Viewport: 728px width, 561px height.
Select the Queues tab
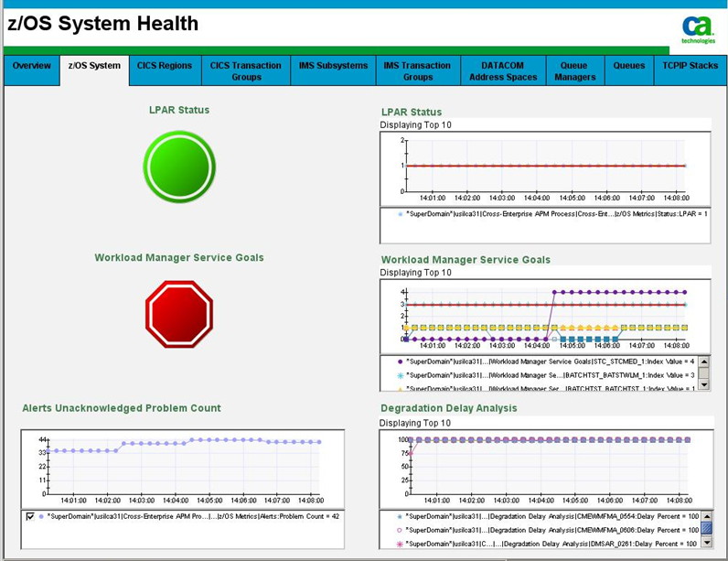(x=629, y=70)
